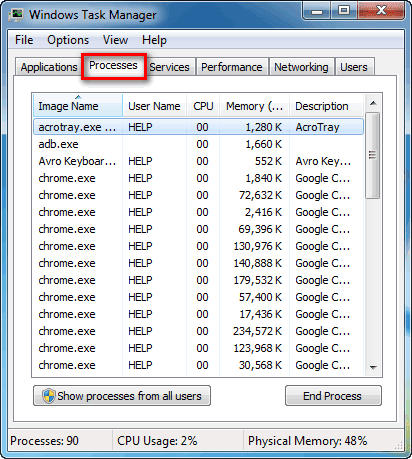Image resolution: width=412 pixels, height=459 pixels.
Task: Click Physical Memory: 48% in status bar
Action: 307,441
